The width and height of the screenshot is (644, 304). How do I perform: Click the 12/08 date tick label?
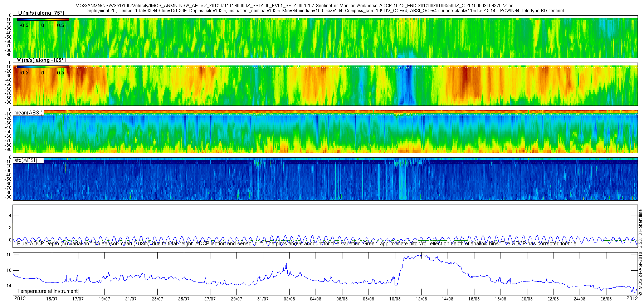pyautogui.click(x=421, y=299)
